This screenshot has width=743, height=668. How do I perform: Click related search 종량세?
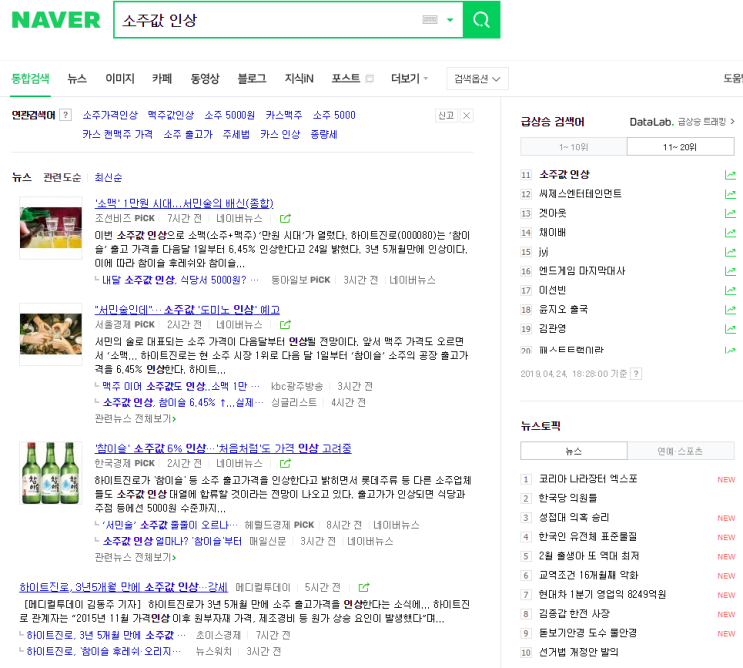[324, 135]
